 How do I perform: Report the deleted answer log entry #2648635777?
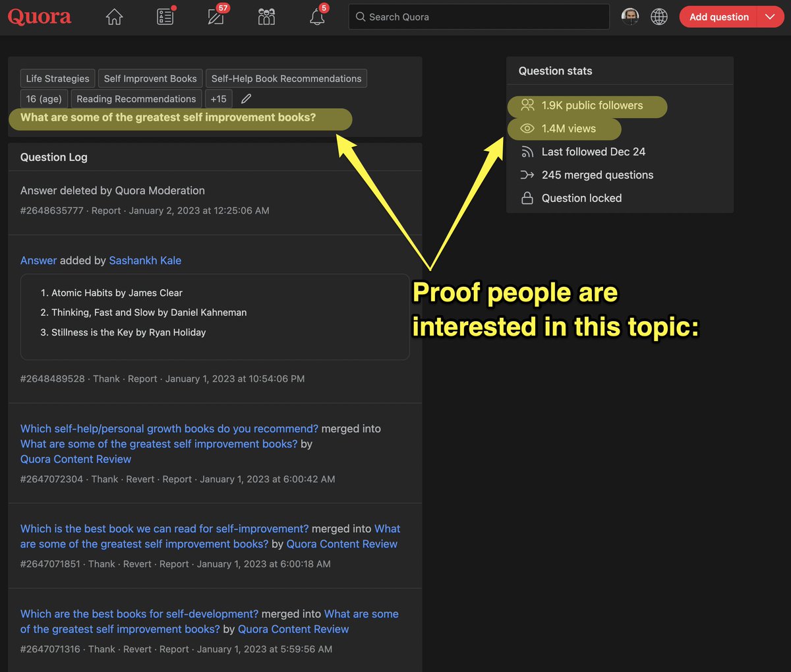(106, 210)
